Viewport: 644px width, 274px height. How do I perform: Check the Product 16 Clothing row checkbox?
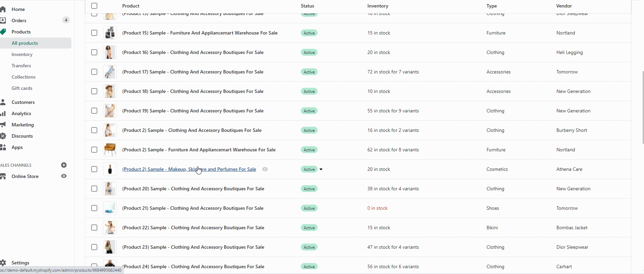point(94,52)
